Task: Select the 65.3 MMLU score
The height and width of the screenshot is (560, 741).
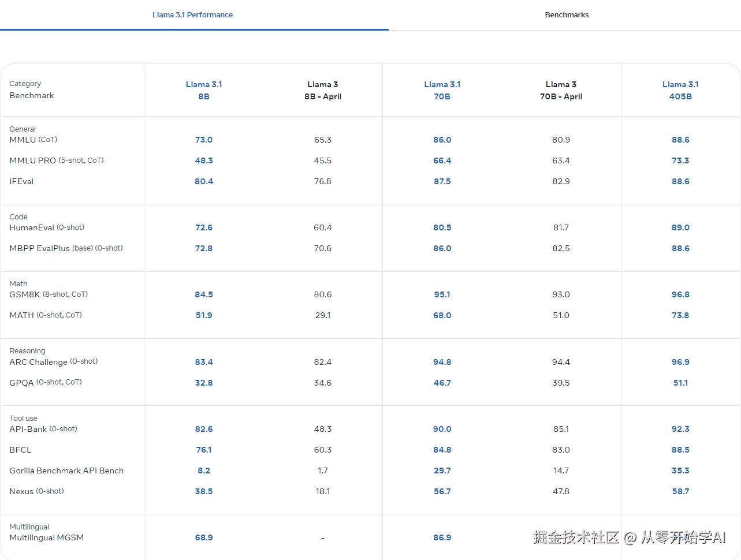Action: [323, 140]
